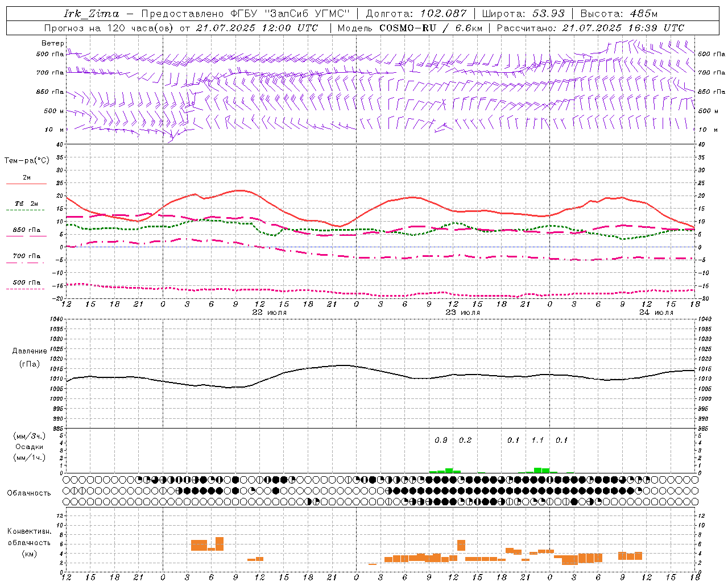This screenshot has height=582, width=728.
Task: Click the "Осадки" precipitation label
Action: tap(30, 447)
